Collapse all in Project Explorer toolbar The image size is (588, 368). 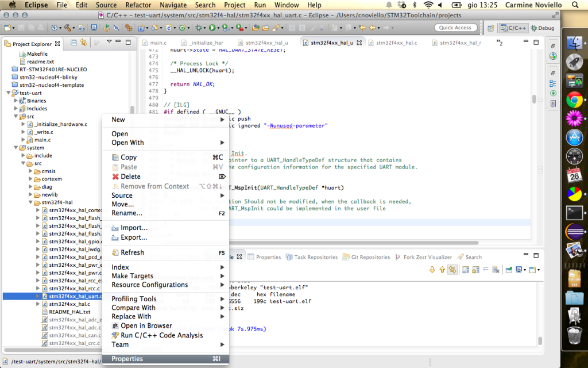74,43
